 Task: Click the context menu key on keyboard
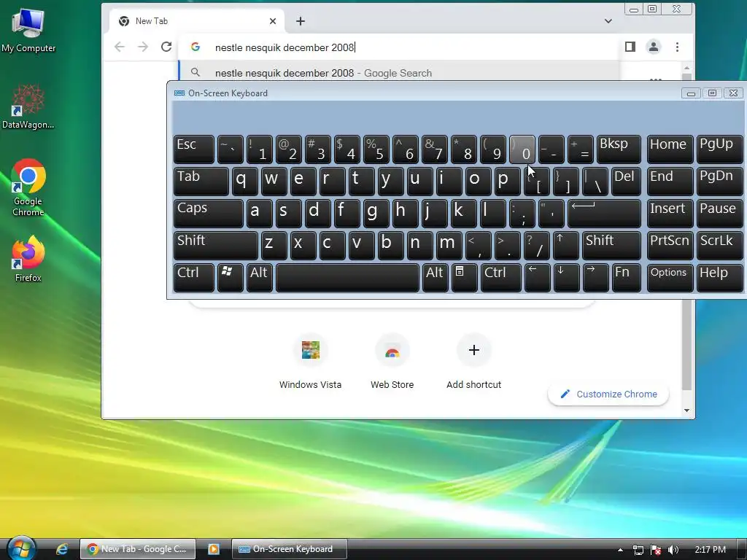click(x=464, y=278)
